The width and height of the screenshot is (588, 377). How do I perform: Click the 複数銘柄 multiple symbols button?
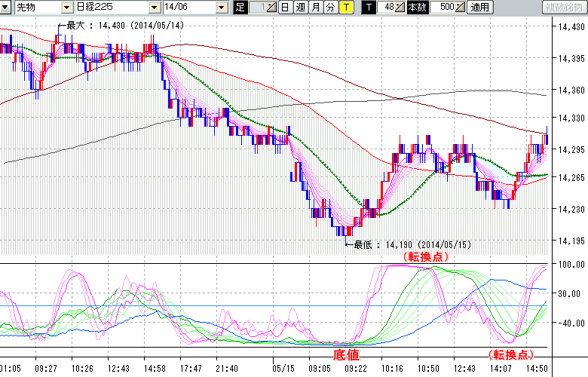pos(564,8)
